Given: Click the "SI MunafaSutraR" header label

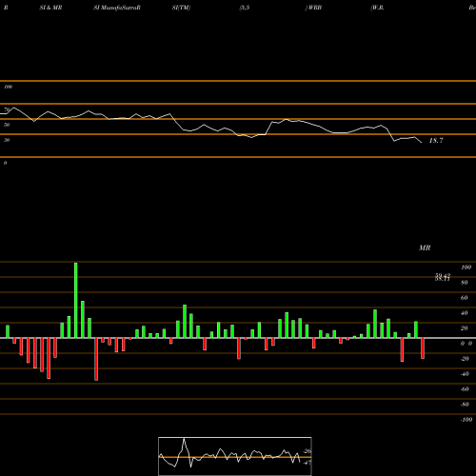Looking at the screenshot, I should pyautogui.click(x=117, y=8).
